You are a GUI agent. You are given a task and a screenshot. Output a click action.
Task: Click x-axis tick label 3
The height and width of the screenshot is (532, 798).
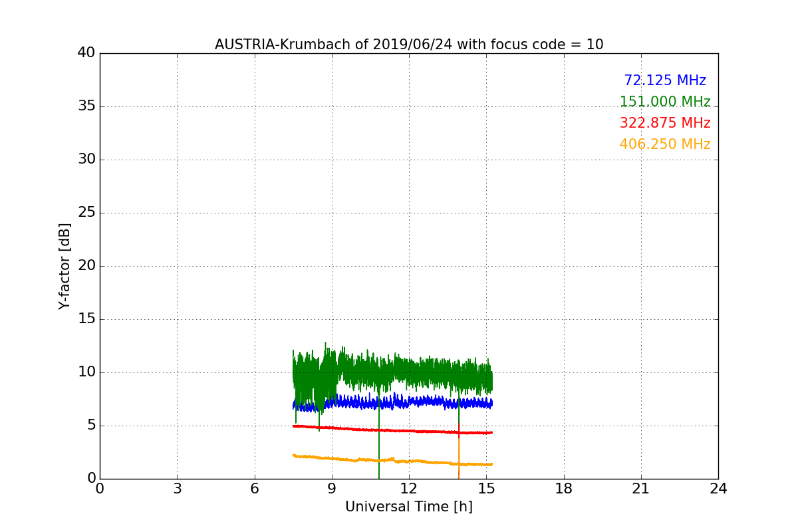tap(177, 489)
